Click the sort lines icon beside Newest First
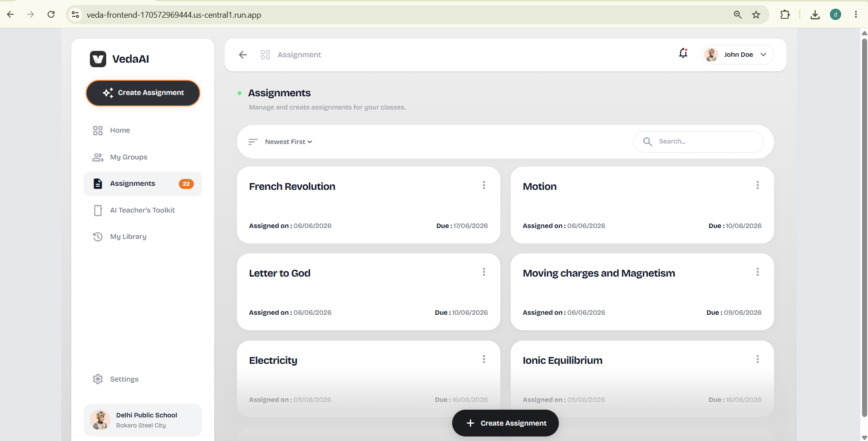Screen dimensions: 868x441 coord(253,142)
